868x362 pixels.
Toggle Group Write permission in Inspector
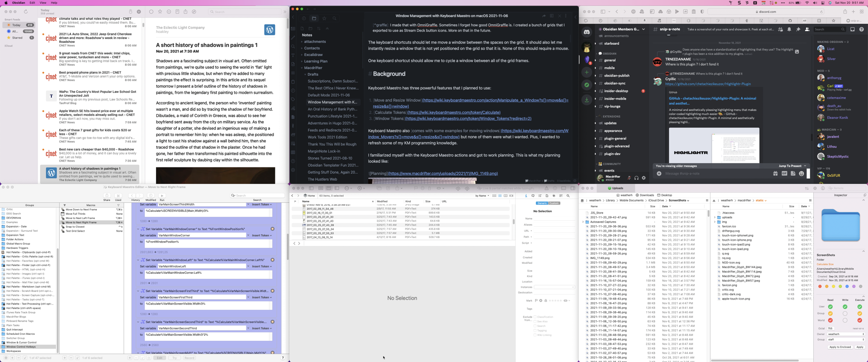[x=845, y=314]
